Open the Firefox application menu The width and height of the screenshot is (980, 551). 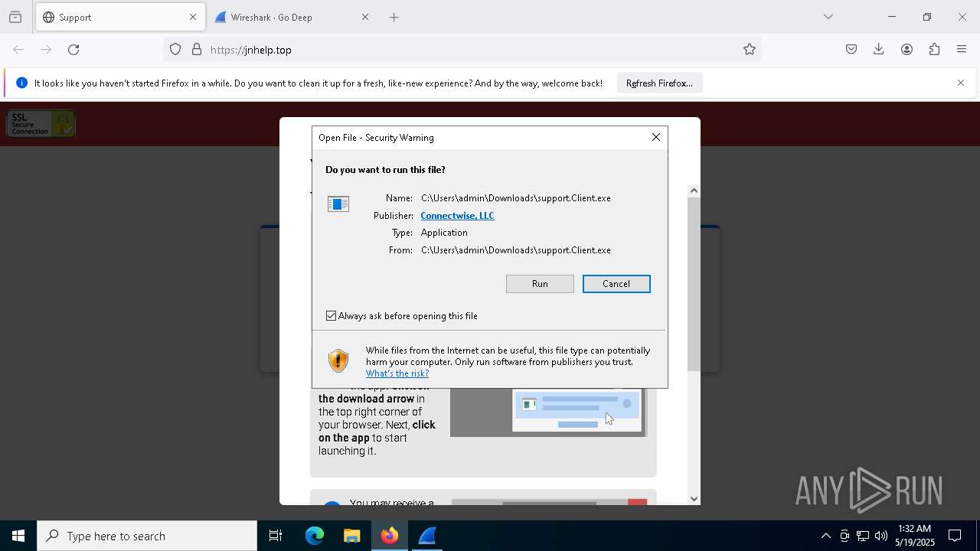[x=962, y=50]
